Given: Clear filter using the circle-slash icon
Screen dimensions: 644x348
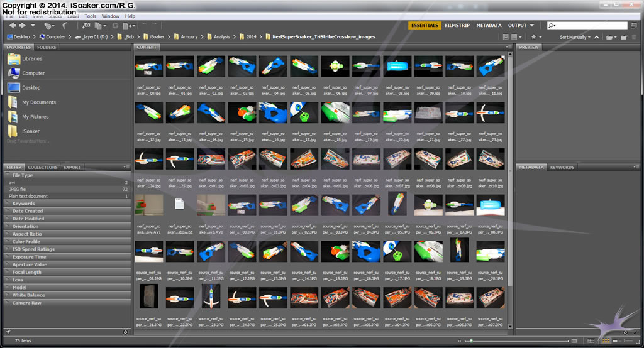Looking at the screenshot, I should tap(126, 332).
